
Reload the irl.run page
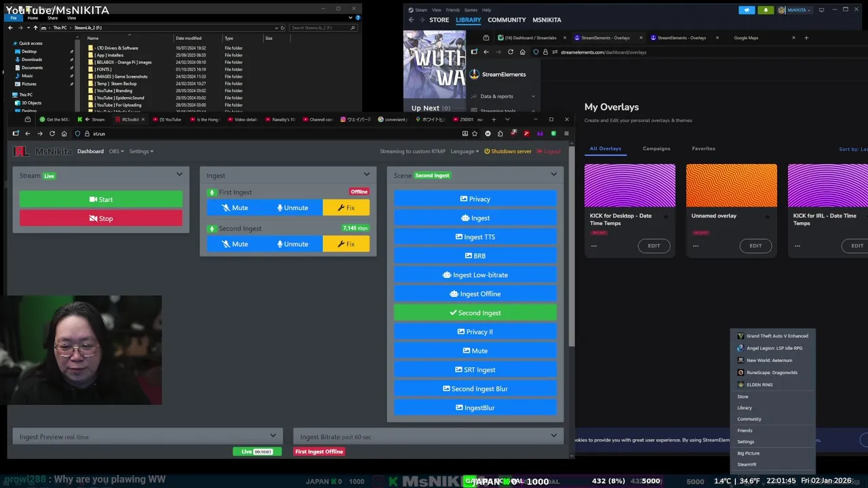coord(52,134)
